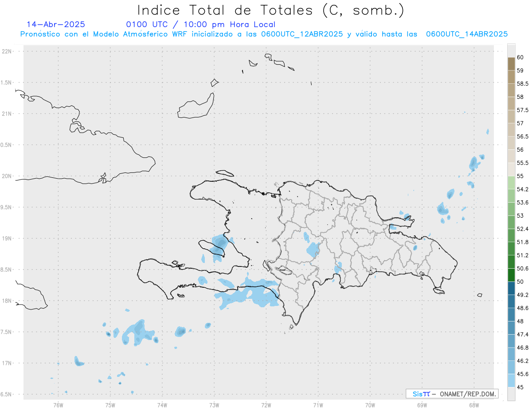Click the '20N' latitude label

[x=7, y=176]
